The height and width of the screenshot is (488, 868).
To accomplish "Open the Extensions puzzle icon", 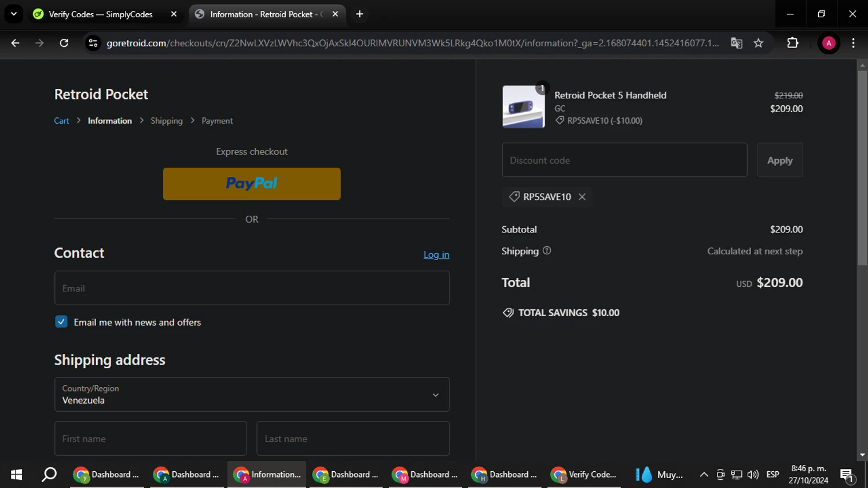I will [793, 43].
